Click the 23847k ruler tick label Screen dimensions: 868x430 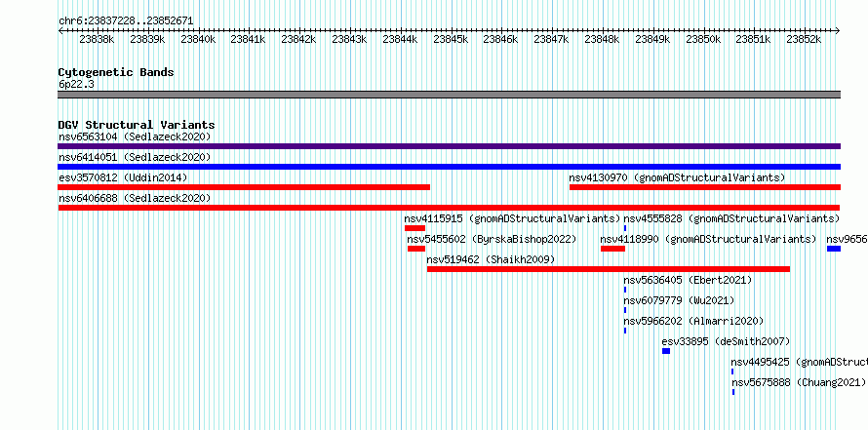552,39
